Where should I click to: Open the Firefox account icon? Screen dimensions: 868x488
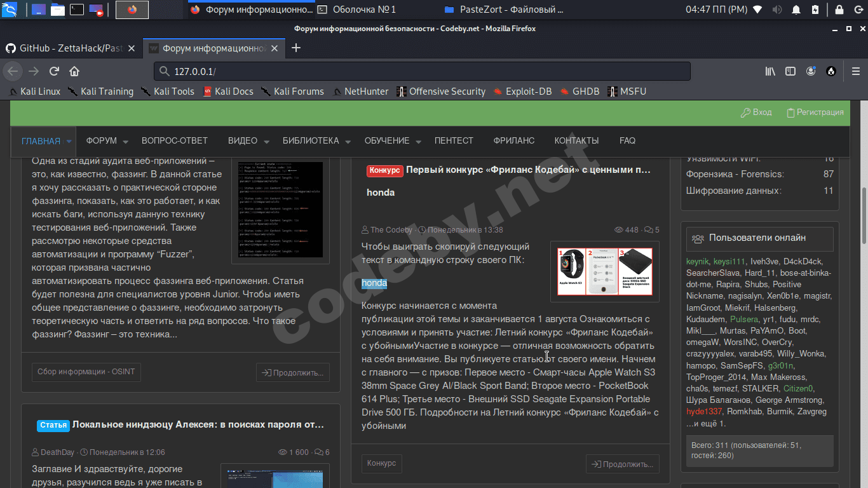click(811, 71)
